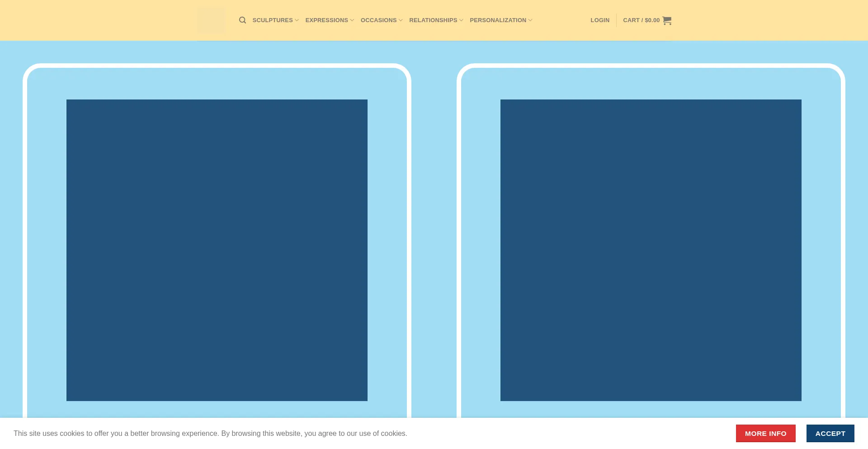Select the Occasions menu item
The width and height of the screenshot is (868, 449).
pyautogui.click(x=378, y=20)
